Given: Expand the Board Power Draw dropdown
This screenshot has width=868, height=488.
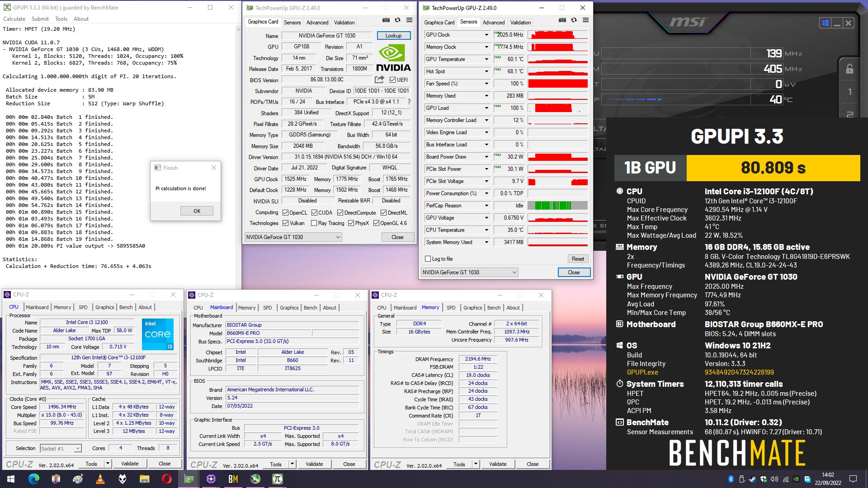Looking at the screenshot, I should point(486,157).
